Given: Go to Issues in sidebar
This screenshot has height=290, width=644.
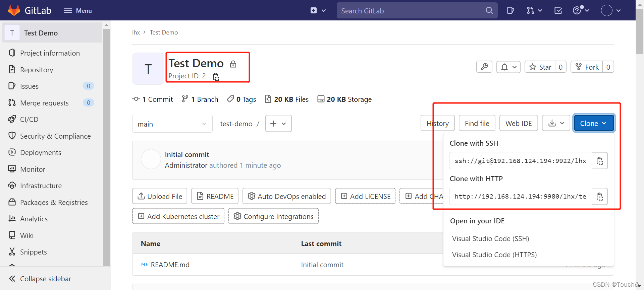Looking at the screenshot, I should click(x=29, y=86).
